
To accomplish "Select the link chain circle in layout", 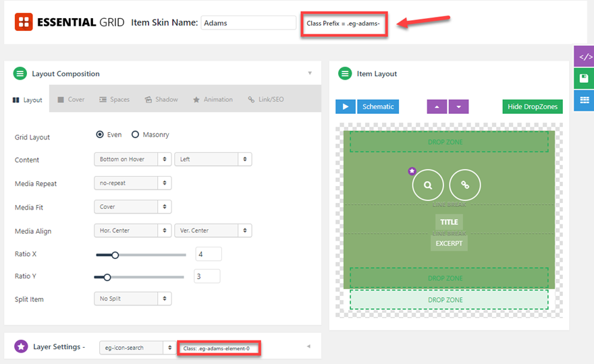I will (x=465, y=185).
